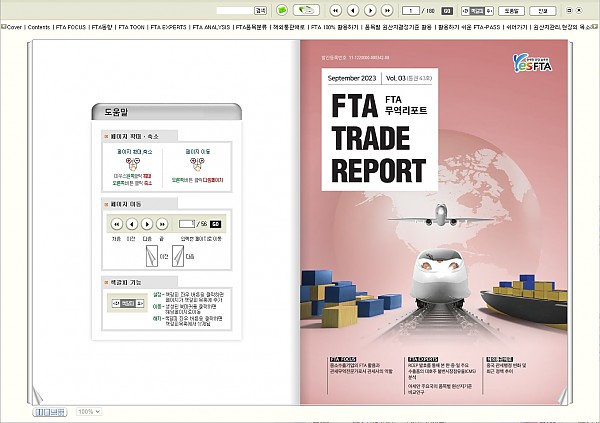Click the bottom-left page curl corner
The width and height of the screenshot is (600, 423).
[x=37, y=396]
